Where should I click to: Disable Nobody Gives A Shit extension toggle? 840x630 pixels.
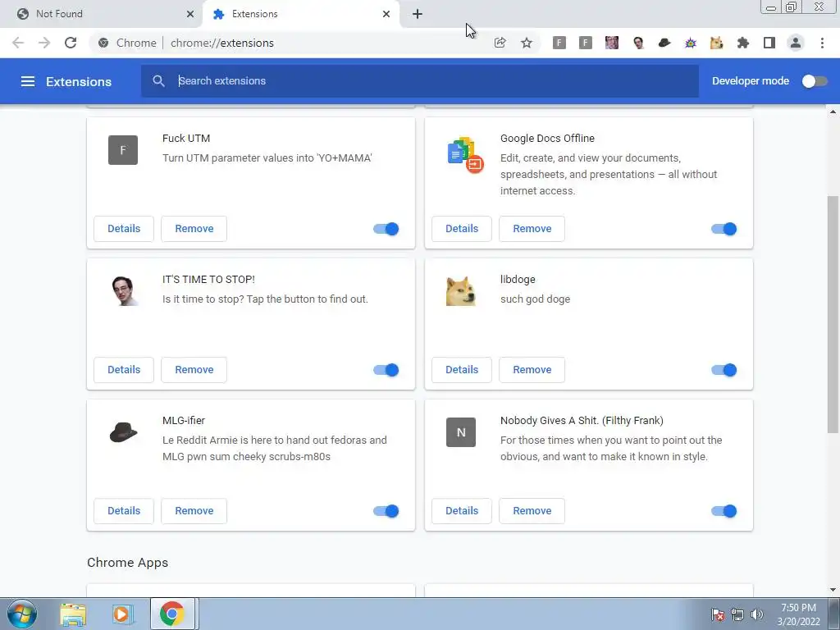(724, 511)
